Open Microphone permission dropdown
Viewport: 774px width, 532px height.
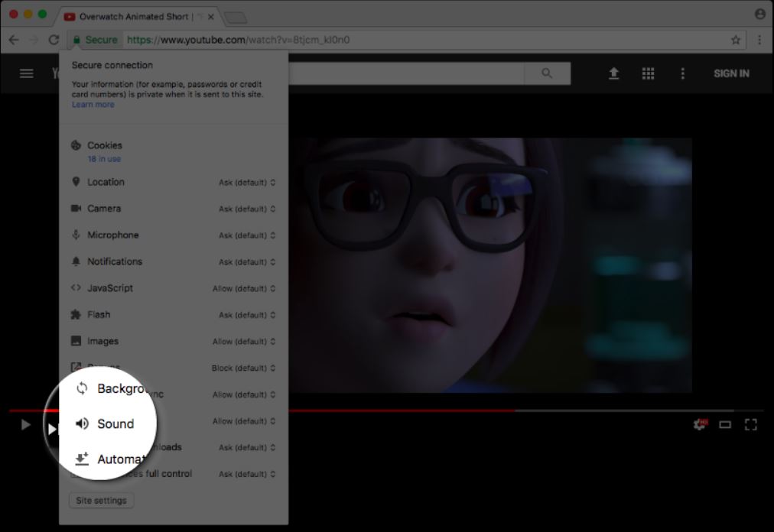pyautogui.click(x=247, y=235)
